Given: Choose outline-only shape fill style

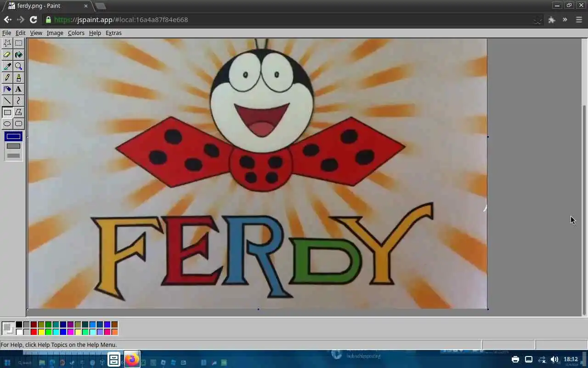Looking at the screenshot, I should coord(13,136).
